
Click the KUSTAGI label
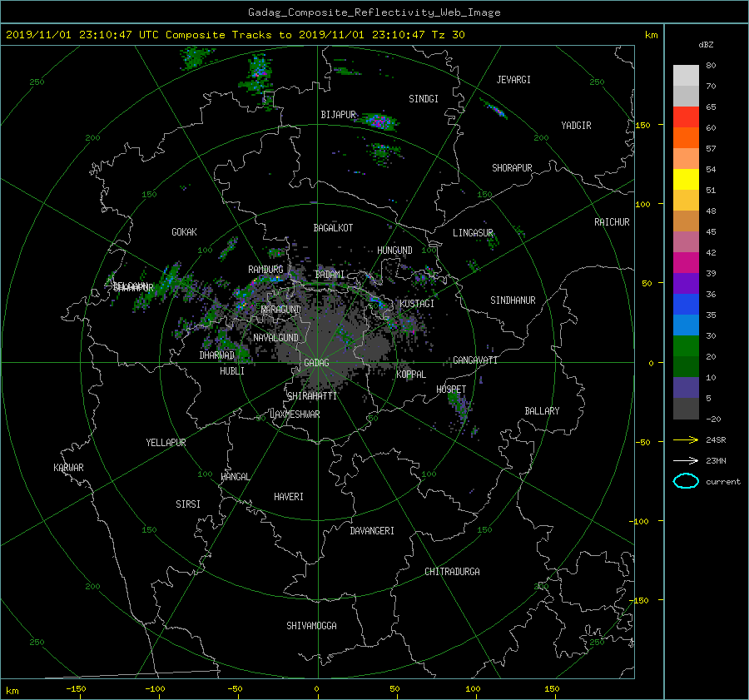point(417,304)
